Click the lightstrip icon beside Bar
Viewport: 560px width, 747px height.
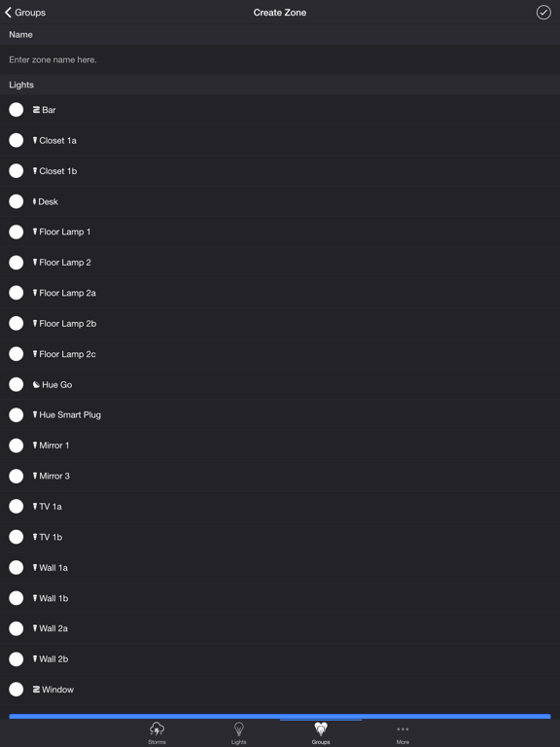click(36, 110)
